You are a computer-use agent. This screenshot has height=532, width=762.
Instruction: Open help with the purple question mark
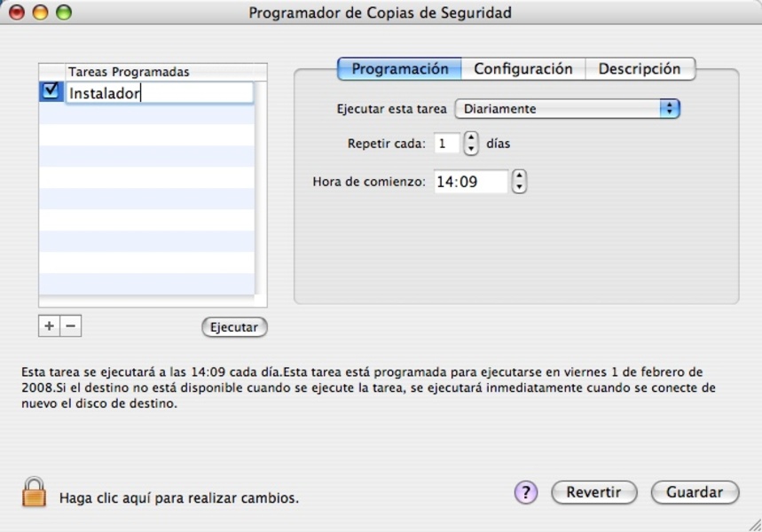[x=526, y=492]
